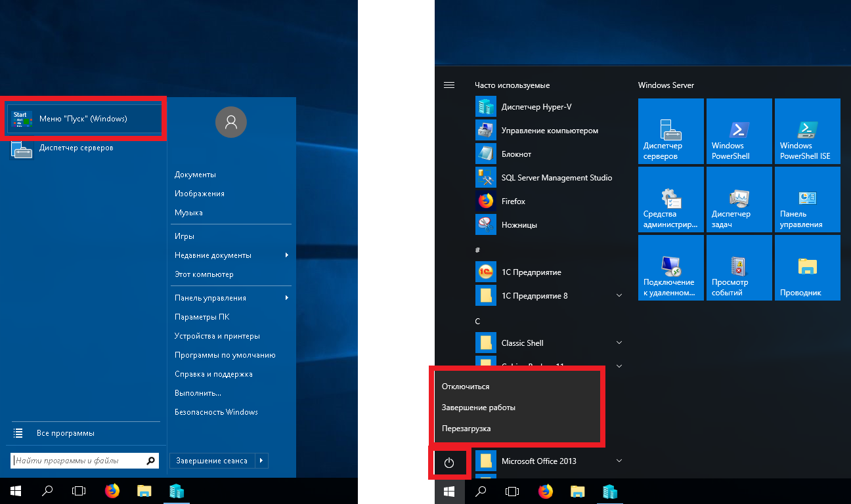Open Диспетчер серверов tile

point(671,131)
